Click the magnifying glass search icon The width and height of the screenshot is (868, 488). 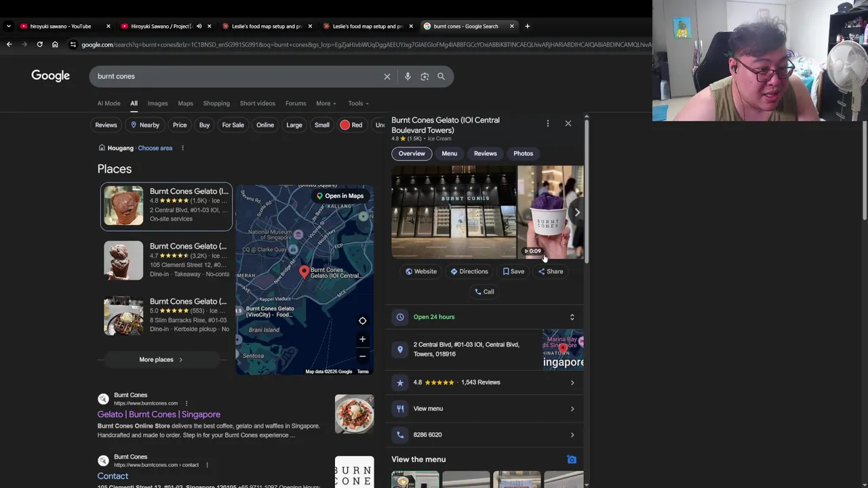[441, 77]
